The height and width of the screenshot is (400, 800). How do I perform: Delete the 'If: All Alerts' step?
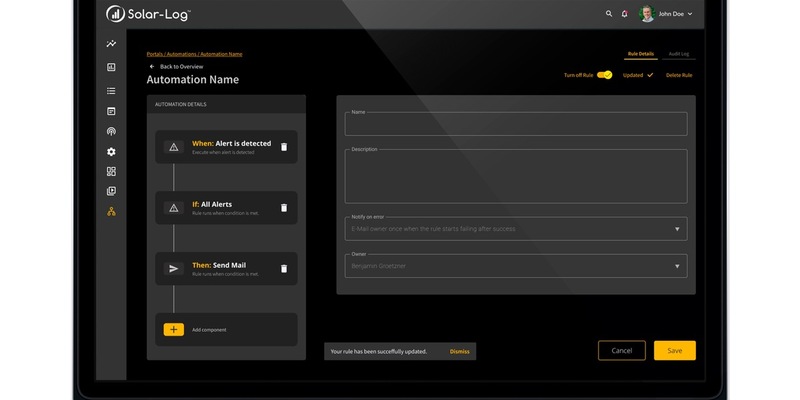coord(284,208)
